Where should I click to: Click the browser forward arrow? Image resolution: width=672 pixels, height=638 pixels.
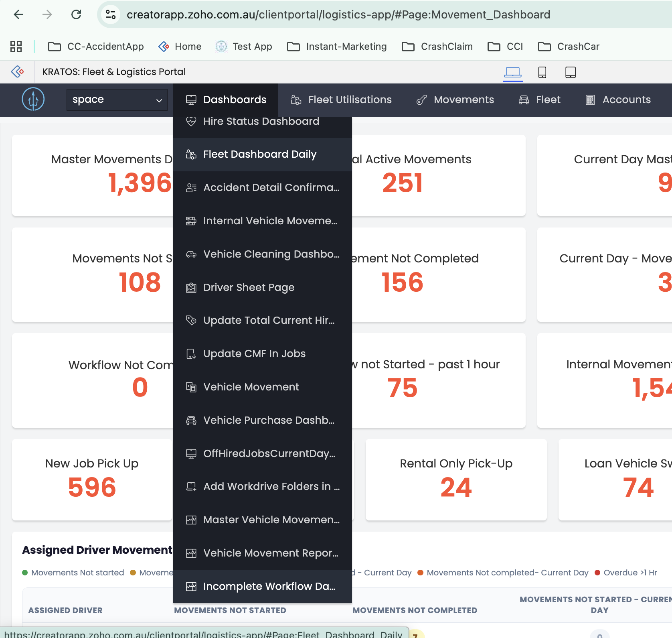point(47,15)
